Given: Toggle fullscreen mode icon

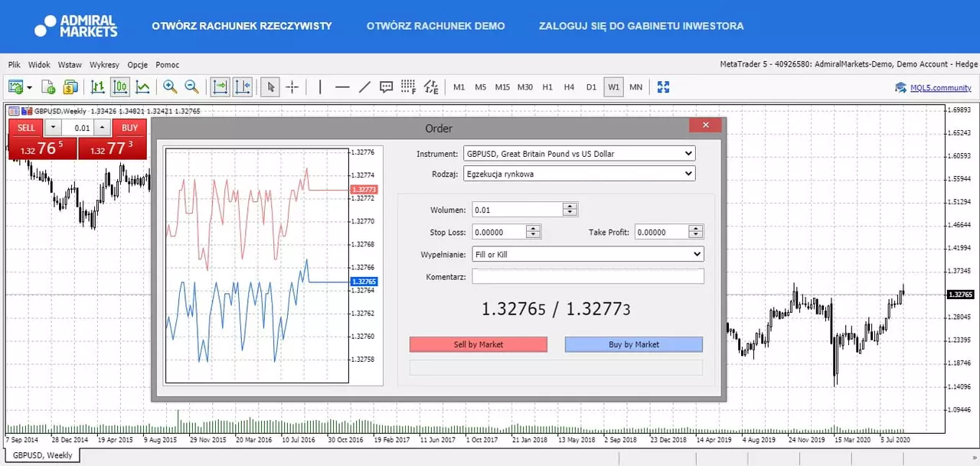Looking at the screenshot, I should 664,87.
